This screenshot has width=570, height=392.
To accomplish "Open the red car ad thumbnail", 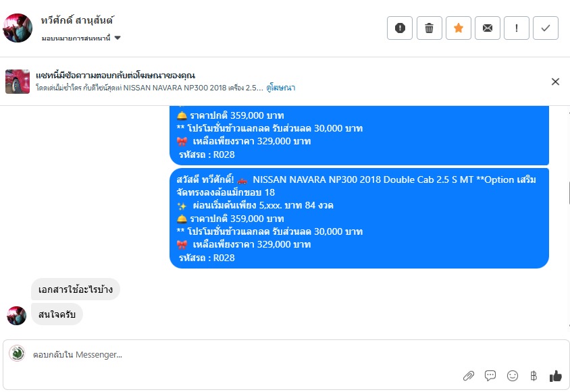I will [x=18, y=82].
